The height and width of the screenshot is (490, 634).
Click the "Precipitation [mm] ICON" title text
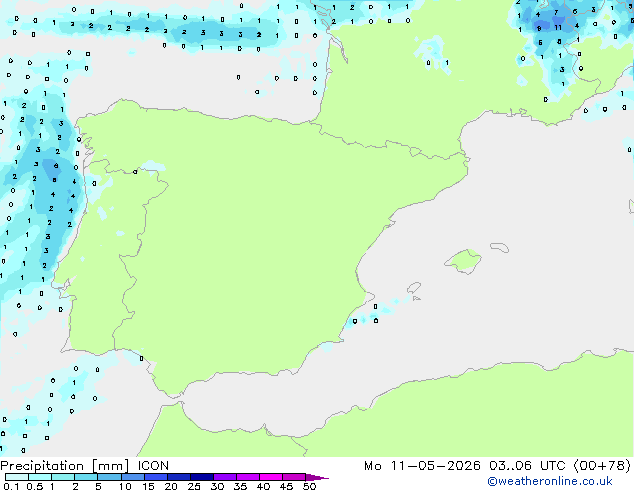pos(85,466)
